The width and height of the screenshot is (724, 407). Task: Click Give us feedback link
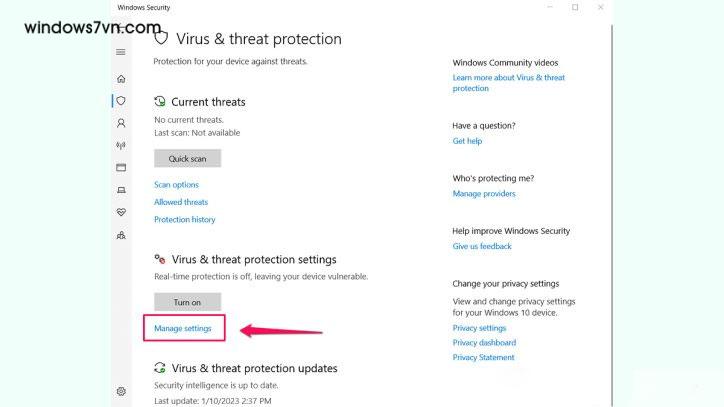point(482,246)
